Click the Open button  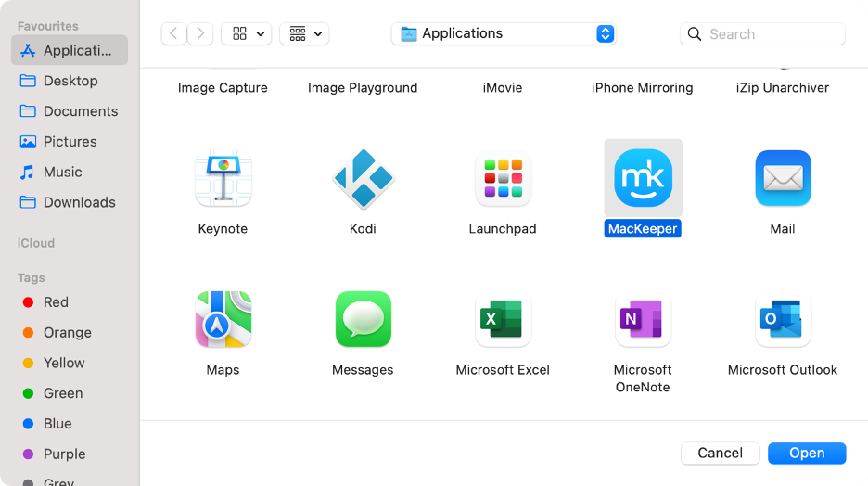[x=807, y=454]
